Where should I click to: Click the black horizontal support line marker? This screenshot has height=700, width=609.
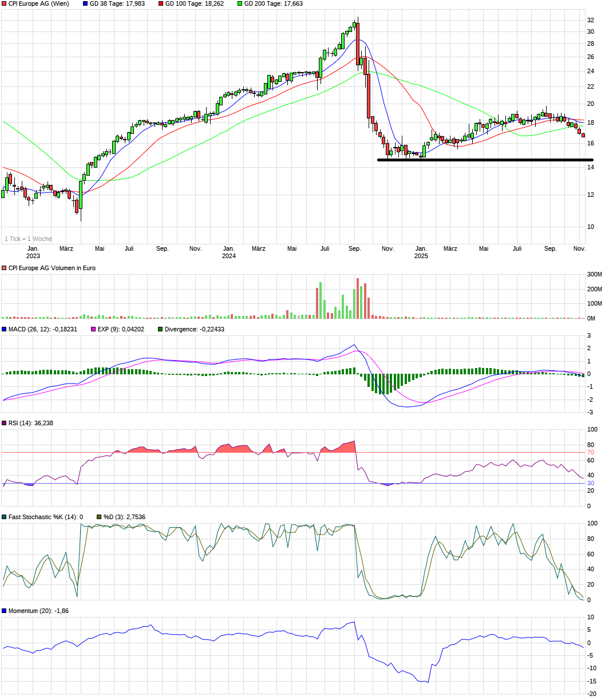point(484,160)
